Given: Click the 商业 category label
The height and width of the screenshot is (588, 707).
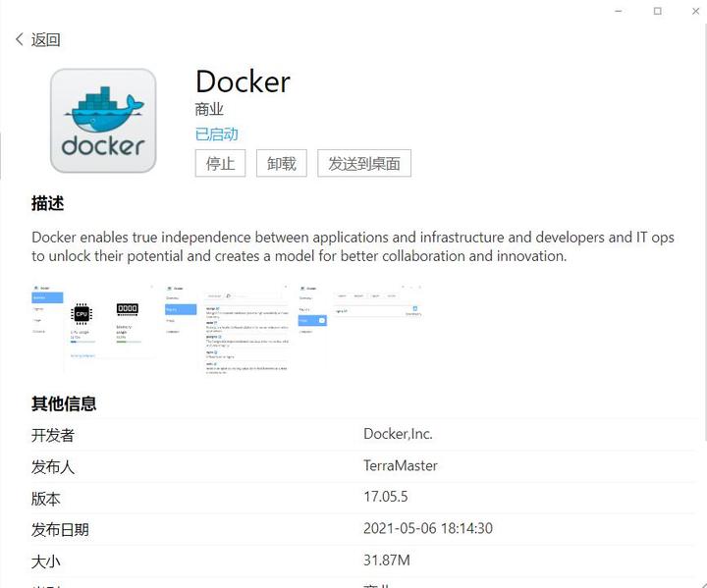Looking at the screenshot, I should tap(209, 109).
